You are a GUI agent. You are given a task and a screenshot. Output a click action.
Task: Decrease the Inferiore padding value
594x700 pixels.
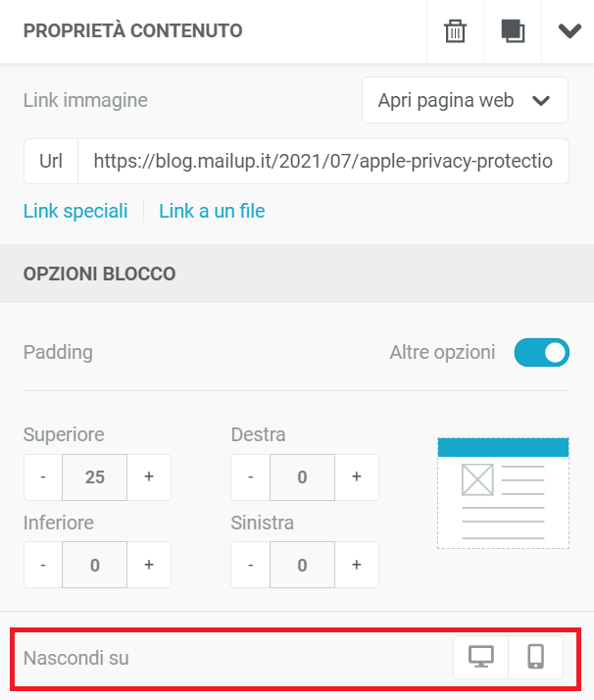(43, 565)
